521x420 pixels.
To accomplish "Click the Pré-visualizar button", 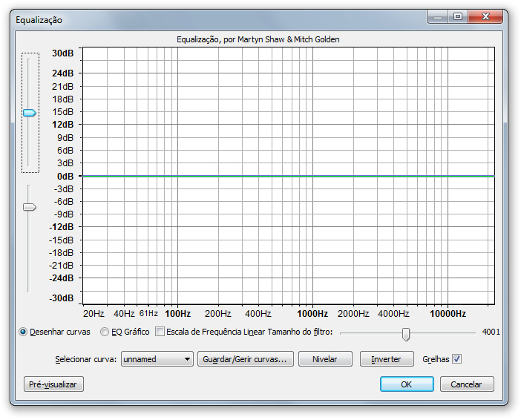I will click(x=53, y=384).
